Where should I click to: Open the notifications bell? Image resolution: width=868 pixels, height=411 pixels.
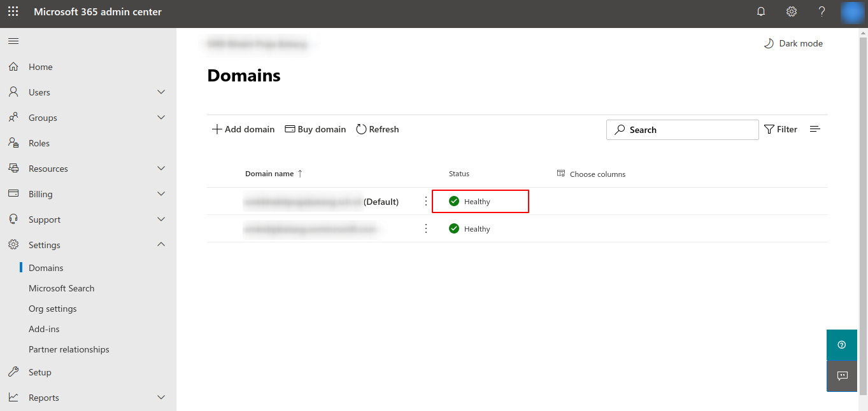[x=761, y=11]
